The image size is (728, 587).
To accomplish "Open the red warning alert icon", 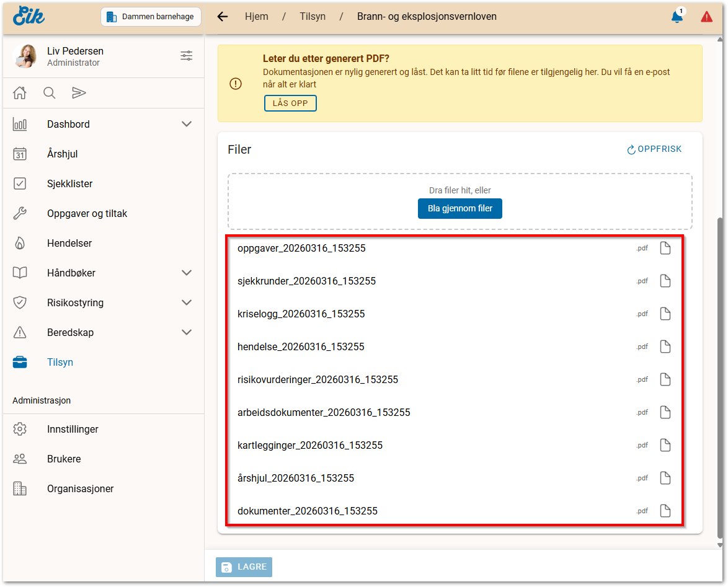I will point(706,17).
